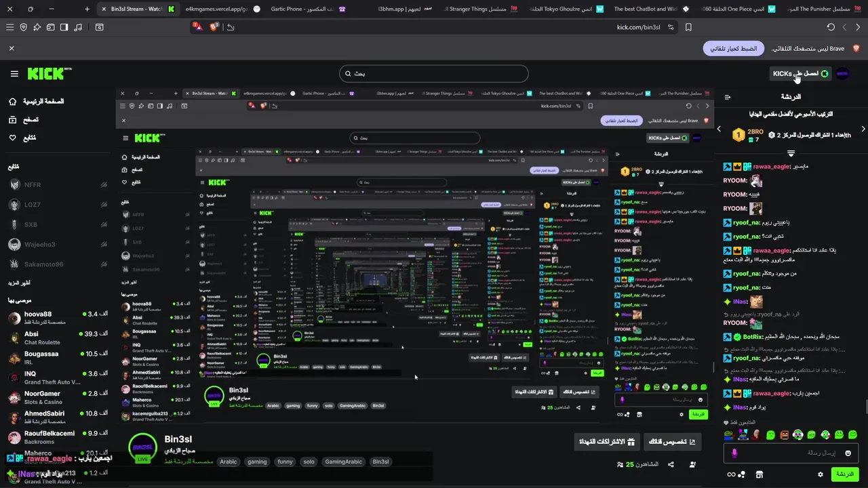The height and width of the screenshot is (488, 868).
Task: Show previous leaderboard slide arrow
Action: click(x=719, y=129)
